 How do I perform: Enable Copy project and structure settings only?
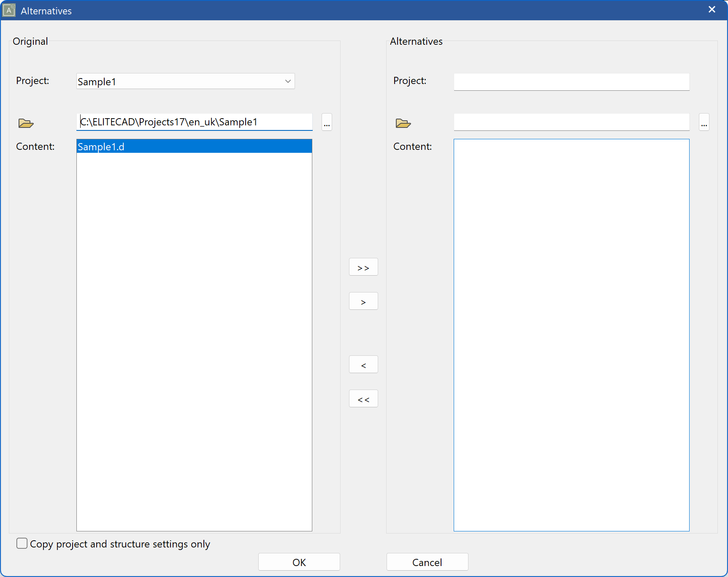22,544
